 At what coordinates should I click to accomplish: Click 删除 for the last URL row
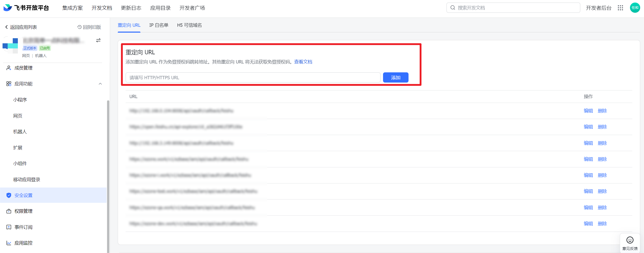[x=602, y=224]
